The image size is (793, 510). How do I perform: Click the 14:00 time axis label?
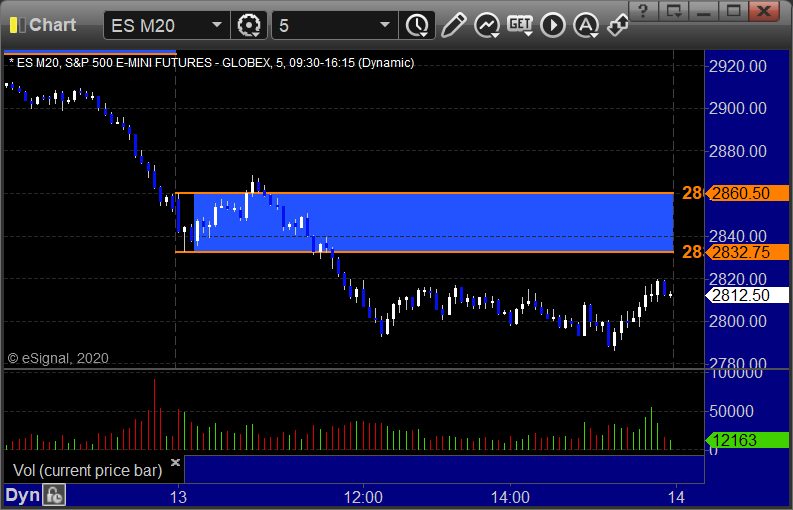(x=510, y=497)
